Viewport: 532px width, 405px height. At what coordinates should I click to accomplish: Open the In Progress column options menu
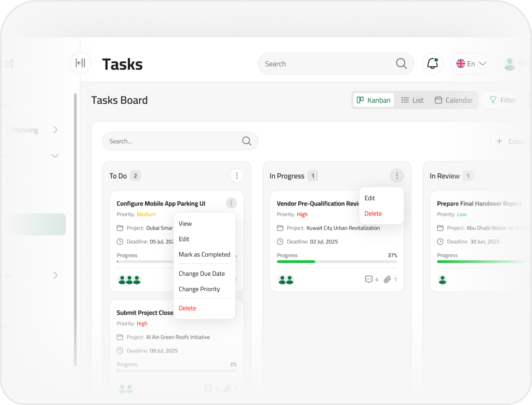click(x=397, y=176)
